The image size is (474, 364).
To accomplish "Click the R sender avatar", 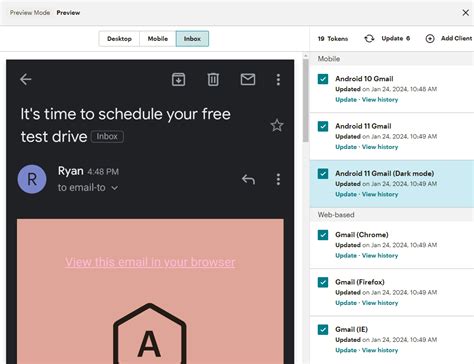I will pos(32,179).
